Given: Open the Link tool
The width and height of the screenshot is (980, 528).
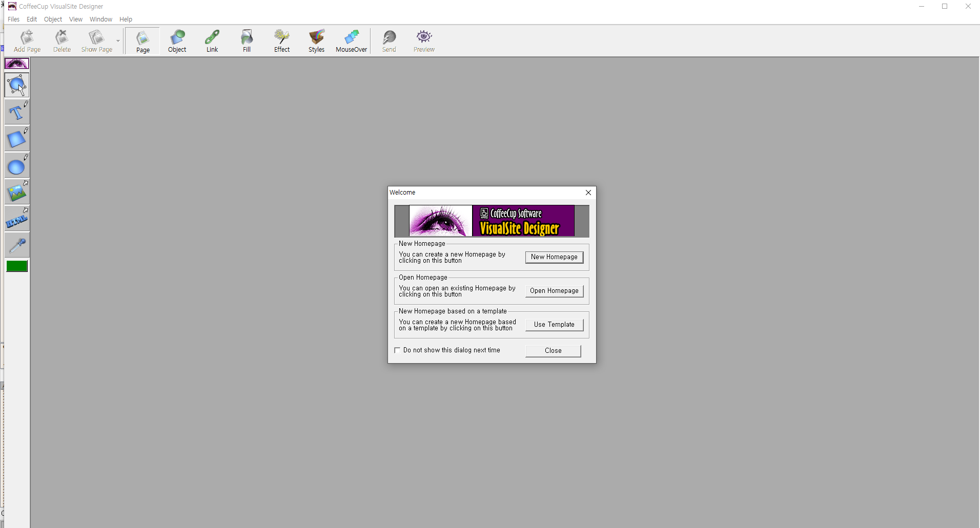Looking at the screenshot, I should (x=212, y=41).
